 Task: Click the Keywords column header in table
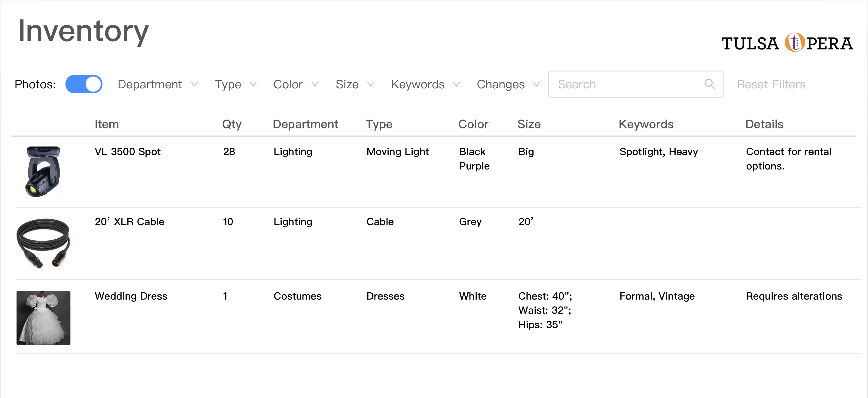[x=646, y=124]
